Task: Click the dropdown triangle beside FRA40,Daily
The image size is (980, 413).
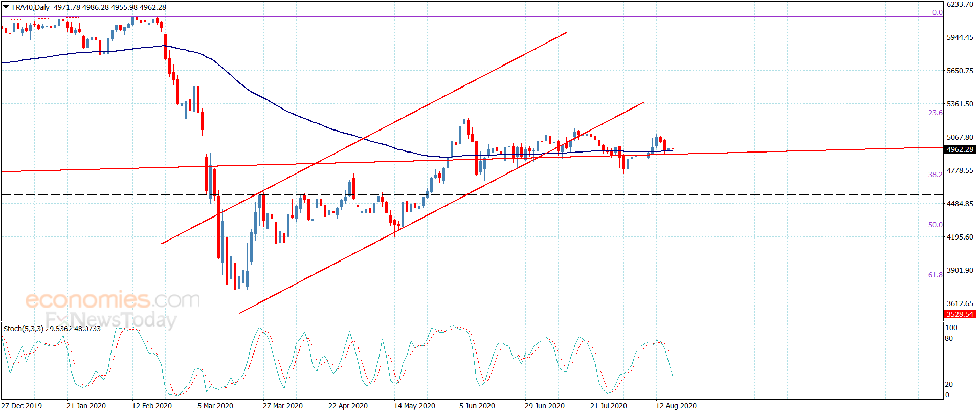Action: coord(6,7)
